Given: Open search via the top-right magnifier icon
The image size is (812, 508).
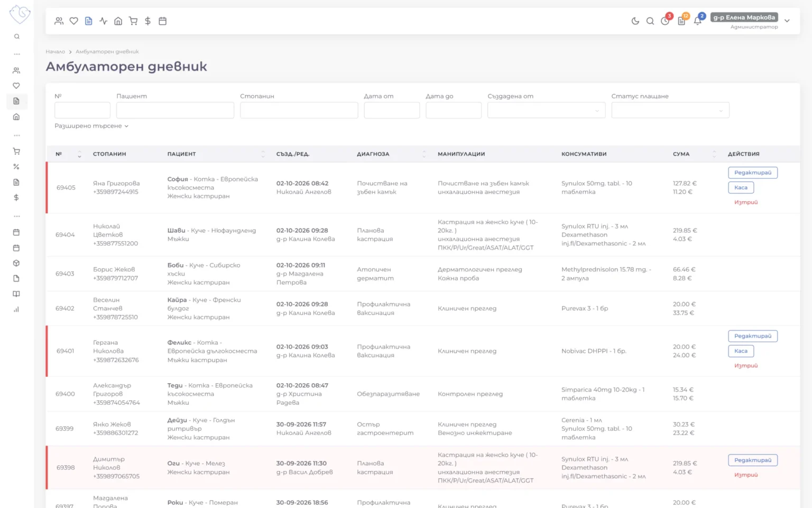Looking at the screenshot, I should point(650,21).
